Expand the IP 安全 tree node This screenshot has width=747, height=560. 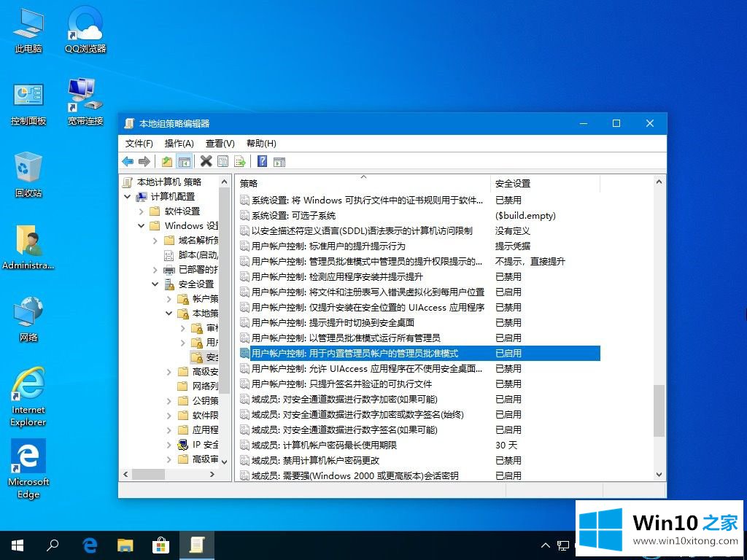169,445
